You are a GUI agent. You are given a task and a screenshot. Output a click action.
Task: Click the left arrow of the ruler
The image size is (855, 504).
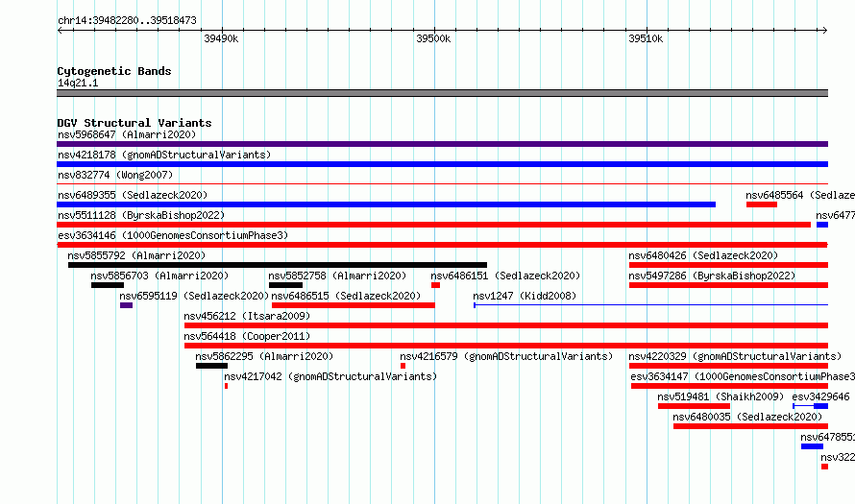click(x=60, y=30)
